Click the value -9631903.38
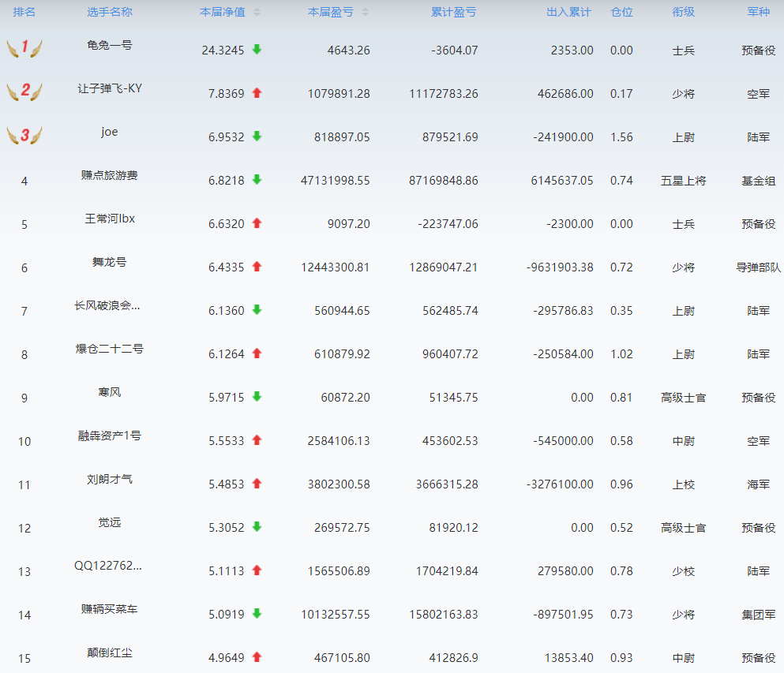Screen dimensions: 784x673 point(560,267)
